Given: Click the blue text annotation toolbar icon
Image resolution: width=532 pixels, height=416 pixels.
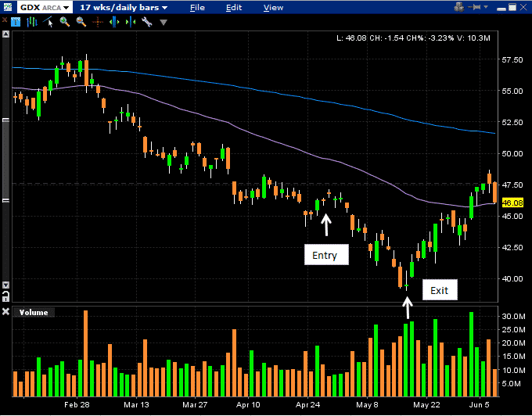Looking at the screenshot, I should (16, 23).
